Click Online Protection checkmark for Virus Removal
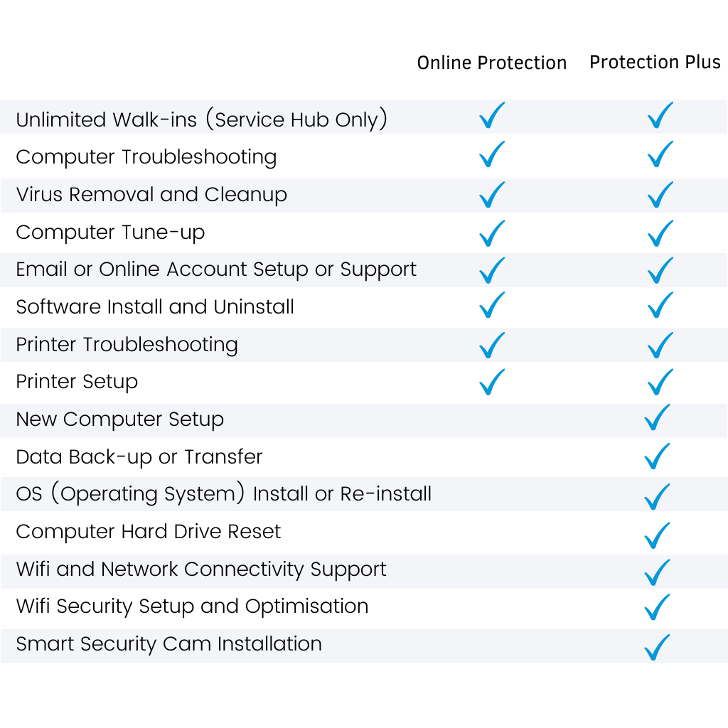The height and width of the screenshot is (728, 728). coord(492,195)
